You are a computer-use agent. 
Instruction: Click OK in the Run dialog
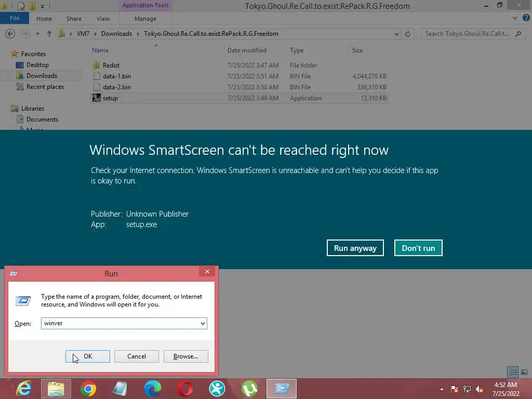coord(87,356)
